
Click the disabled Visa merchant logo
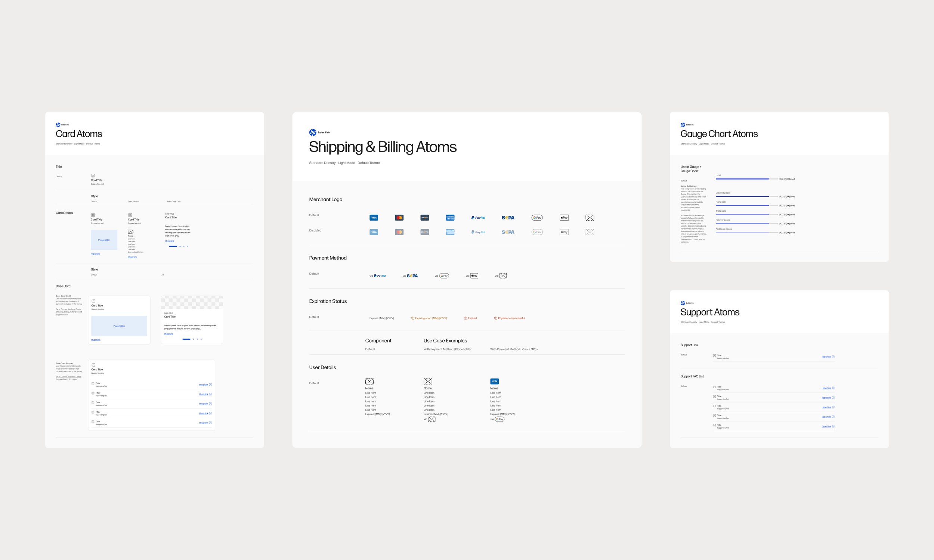click(x=374, y=232)
